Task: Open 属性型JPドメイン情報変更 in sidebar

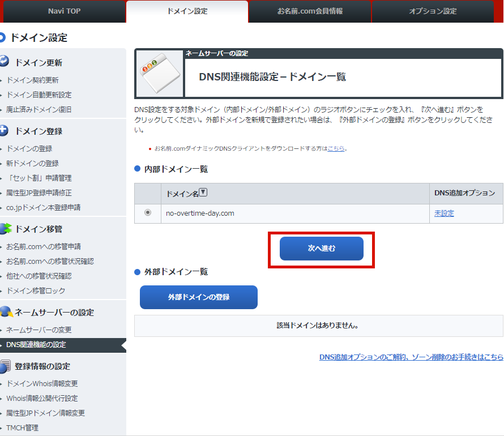Action: point(45,413)
